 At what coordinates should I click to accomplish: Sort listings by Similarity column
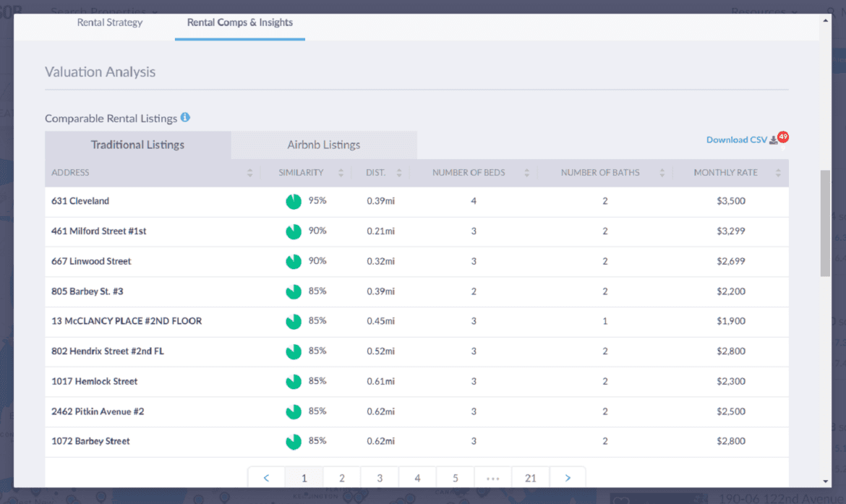341,174
